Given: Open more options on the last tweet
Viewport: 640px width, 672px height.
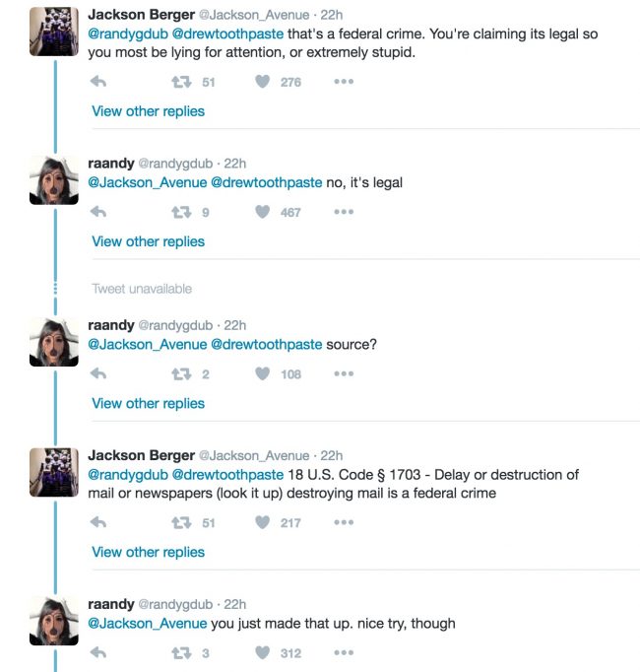Looking at the screenshot, I should coord(344,652).
